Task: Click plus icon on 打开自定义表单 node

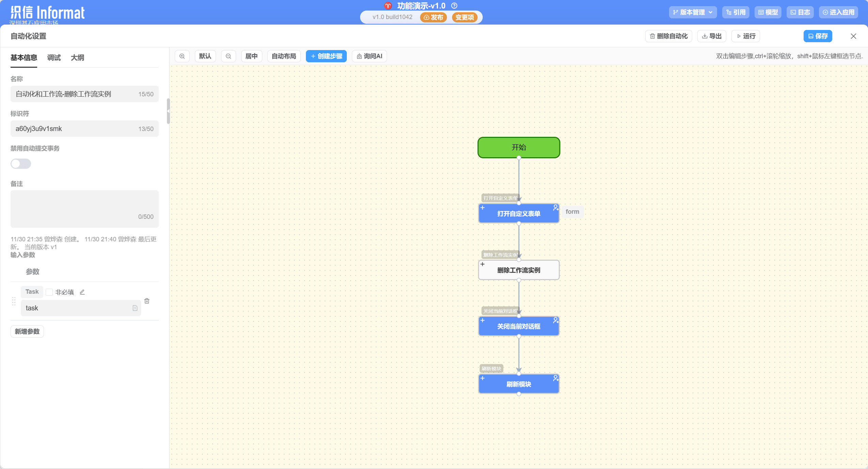Action: click(x=482, y=208)
